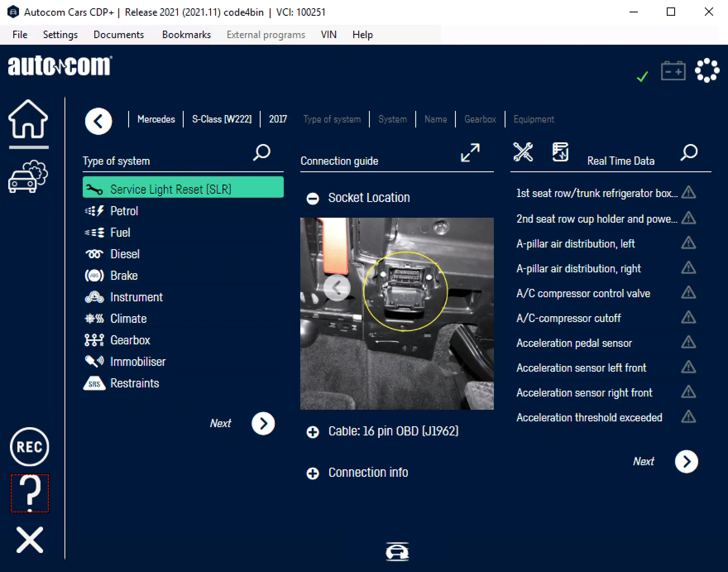Select Acceleration sensor left front parameter
The height and width of the screenshot is (572, 728).
[x=581, y=368]
